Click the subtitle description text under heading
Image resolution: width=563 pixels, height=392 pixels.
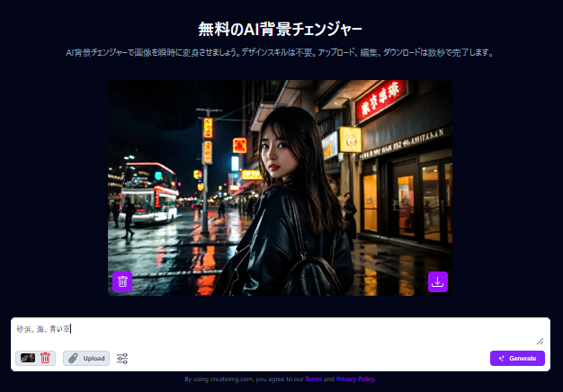click(281, 52)
